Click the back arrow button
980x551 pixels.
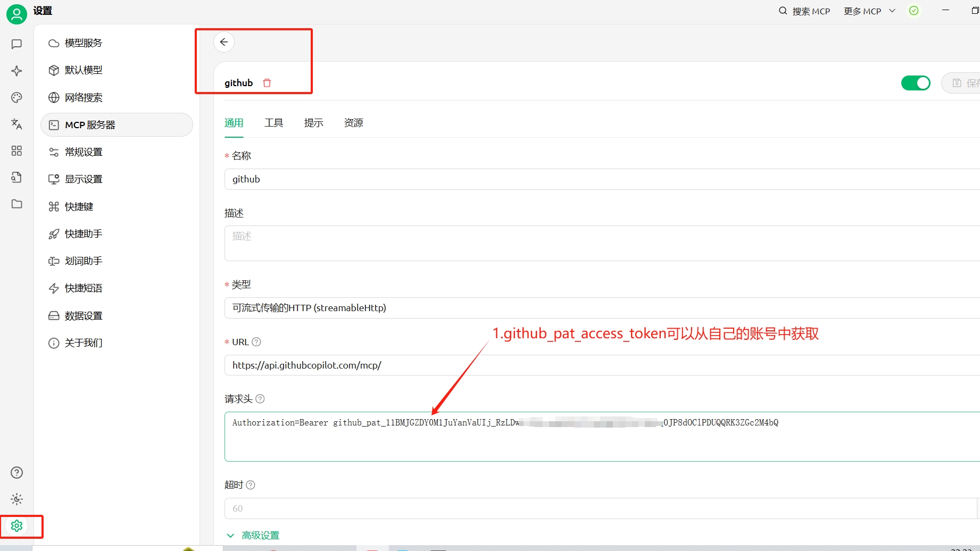(224, 42)
